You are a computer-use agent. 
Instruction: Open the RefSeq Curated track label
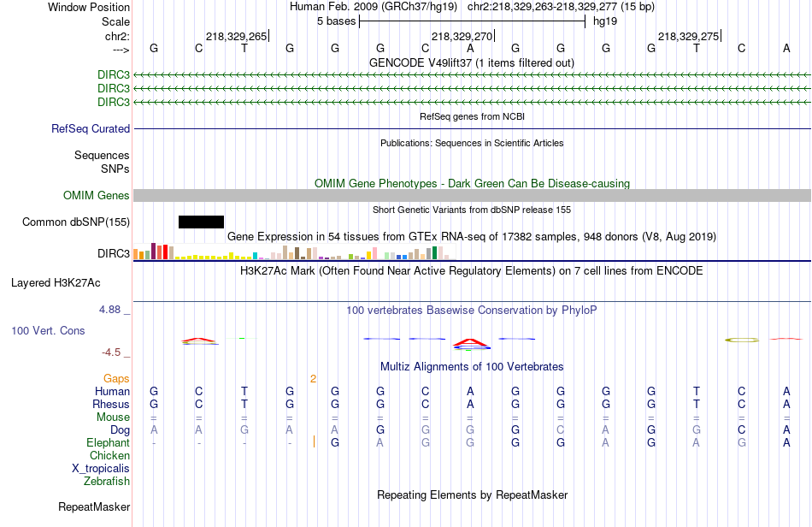click(x=90, y=128)
